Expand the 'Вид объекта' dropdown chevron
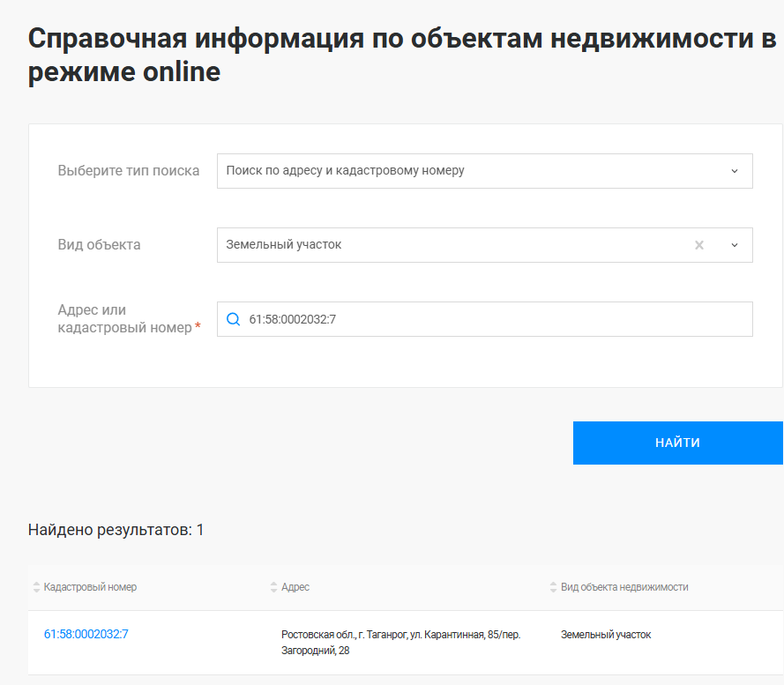Image resolution: width=784 pixels, height=685 pixels. [734, 245]
